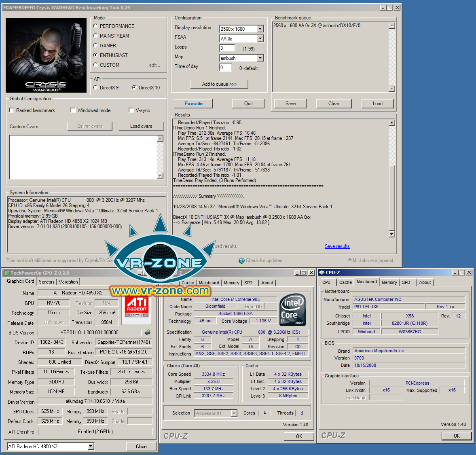476x455 pixels.
Task: Open the Processor #1 selection dropdown in CPU-Z
Action: [x=234, y=413]
